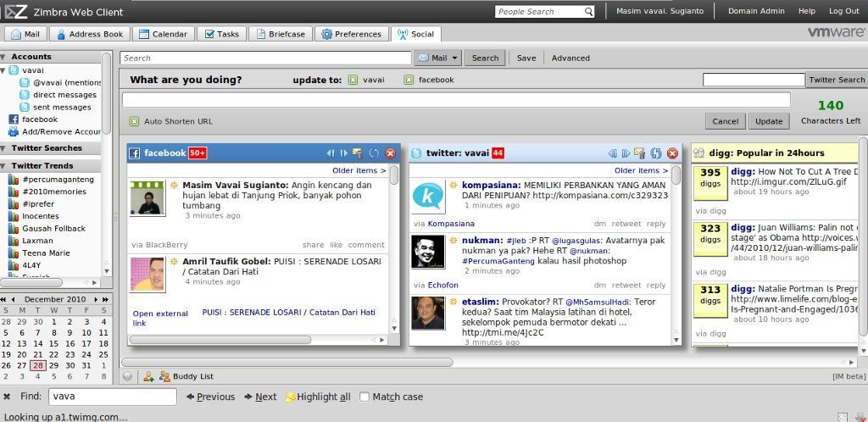Toggle Auto Shorten URL checkbox
This screenshot has width=868, height=422.
[x=134, y=121]
